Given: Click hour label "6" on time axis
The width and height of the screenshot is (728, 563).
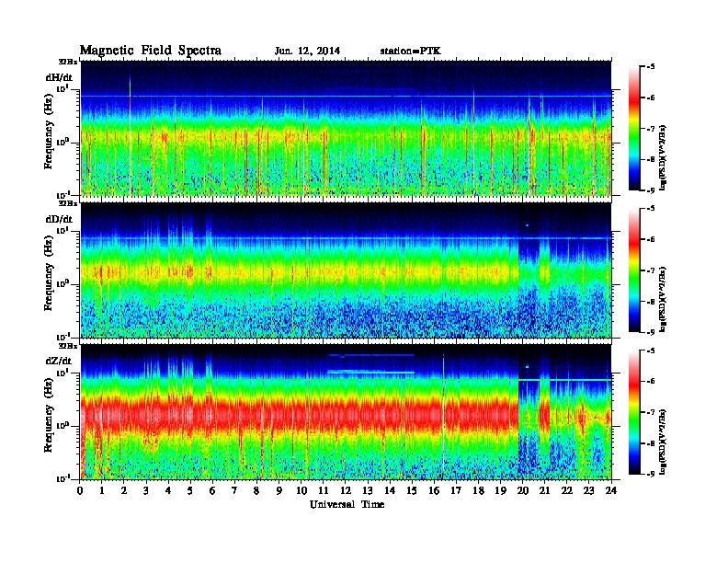Looking at the screenshot, I should pos(212,490).
